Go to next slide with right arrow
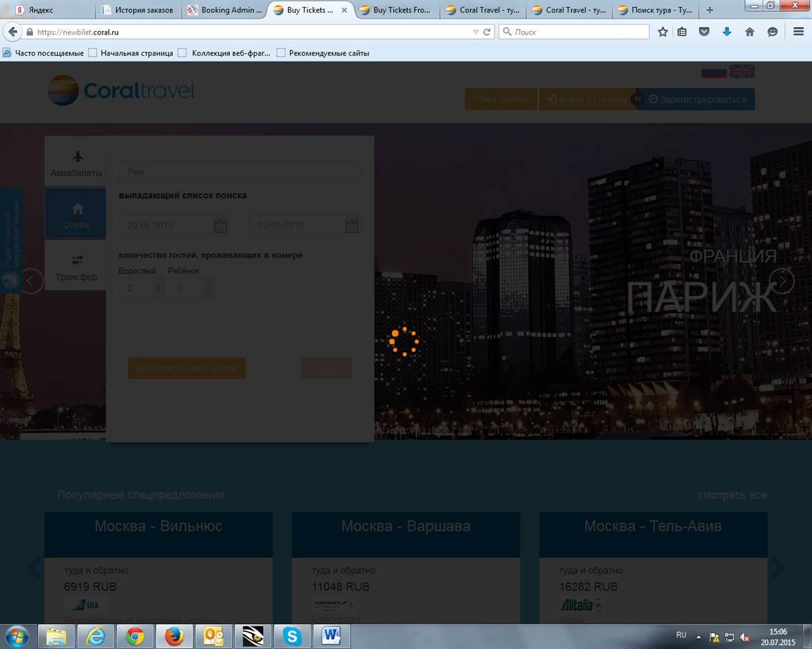Viewport: 812px width, 649px height. coord(782,281)
